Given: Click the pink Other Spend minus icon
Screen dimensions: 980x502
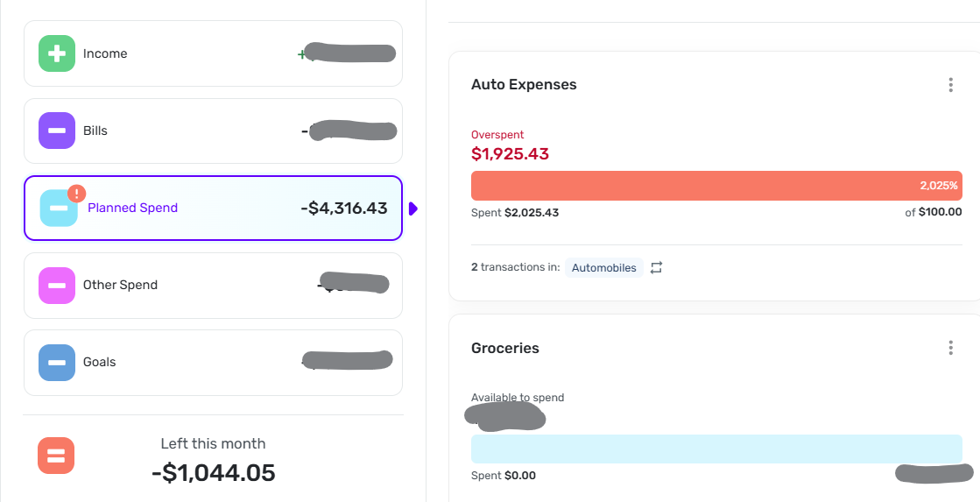Looking at the screenshot, I should point(57,285).
